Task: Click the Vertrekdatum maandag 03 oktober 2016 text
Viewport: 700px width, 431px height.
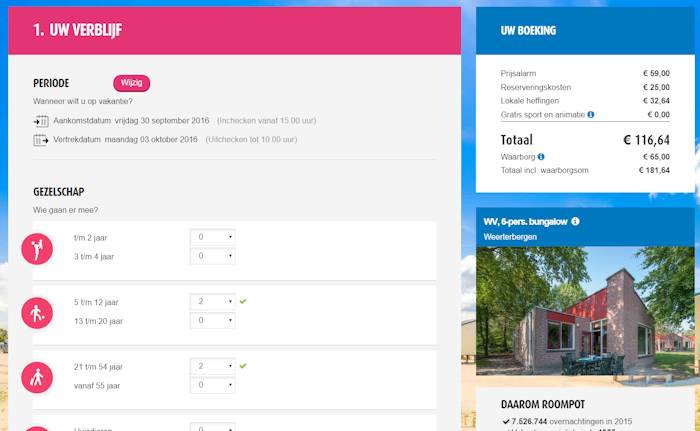Action: [x=125, y=139]
